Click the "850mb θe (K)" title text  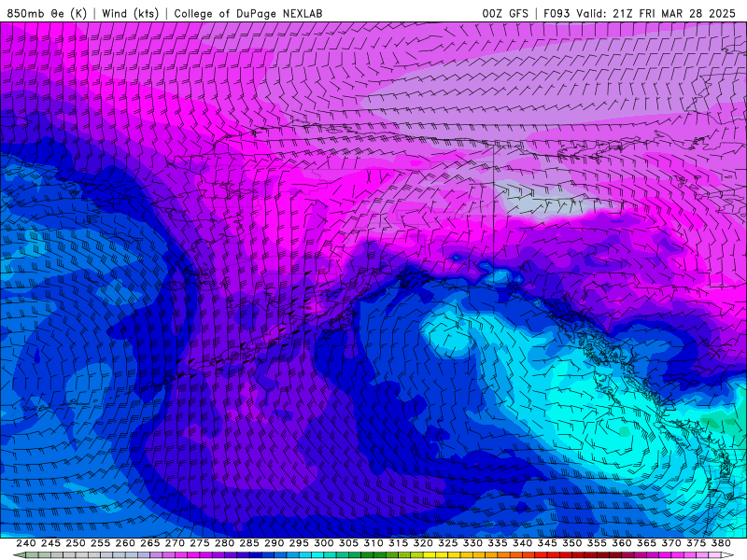click(47, 13)
